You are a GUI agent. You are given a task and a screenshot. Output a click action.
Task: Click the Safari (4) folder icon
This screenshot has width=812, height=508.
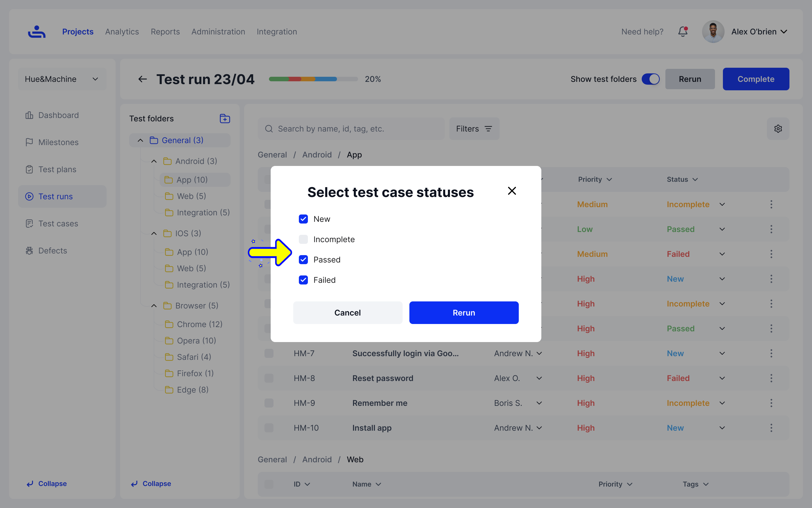click(169, 357)
